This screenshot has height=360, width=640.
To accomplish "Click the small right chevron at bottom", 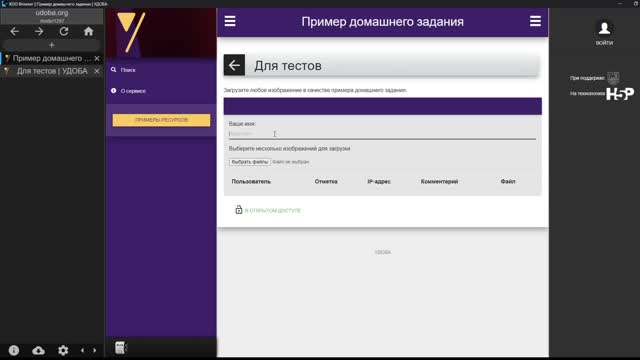I will pyautogui.click(x=95, y=350).
